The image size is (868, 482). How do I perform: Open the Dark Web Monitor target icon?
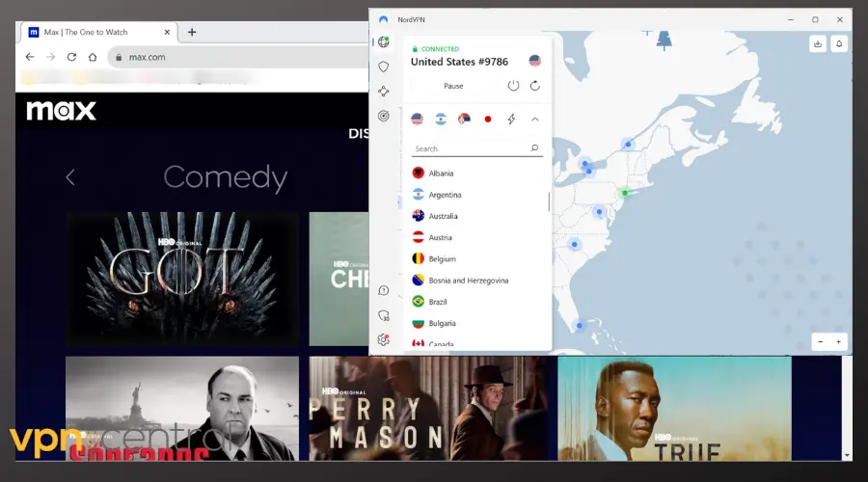click(384, 116)
